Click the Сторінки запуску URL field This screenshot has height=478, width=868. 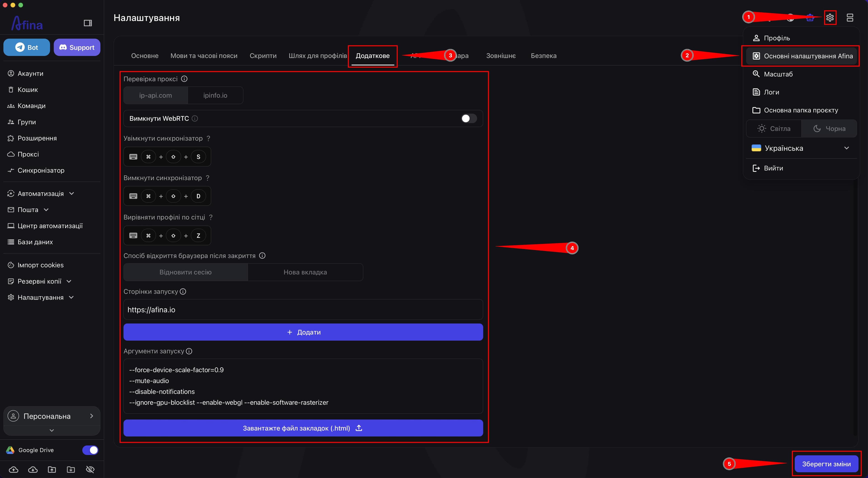pos(303,310)
